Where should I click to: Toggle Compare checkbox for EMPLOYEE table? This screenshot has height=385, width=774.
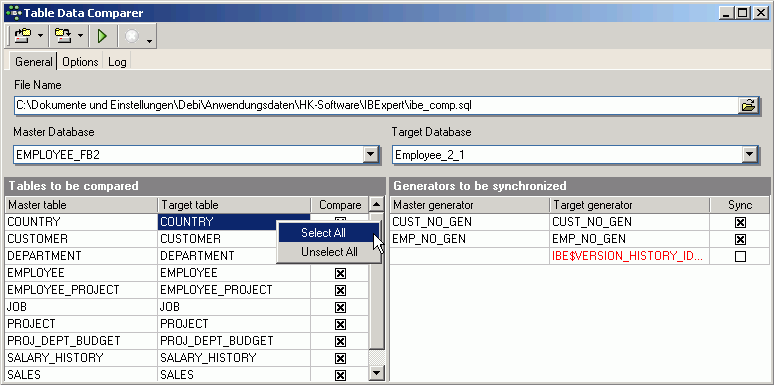pyautogui.click(x=340, y=273)
